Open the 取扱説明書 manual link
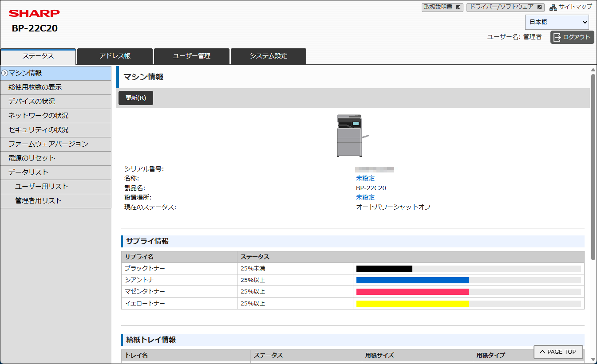The width and height of the screenshot is (597, 364). 442,7
